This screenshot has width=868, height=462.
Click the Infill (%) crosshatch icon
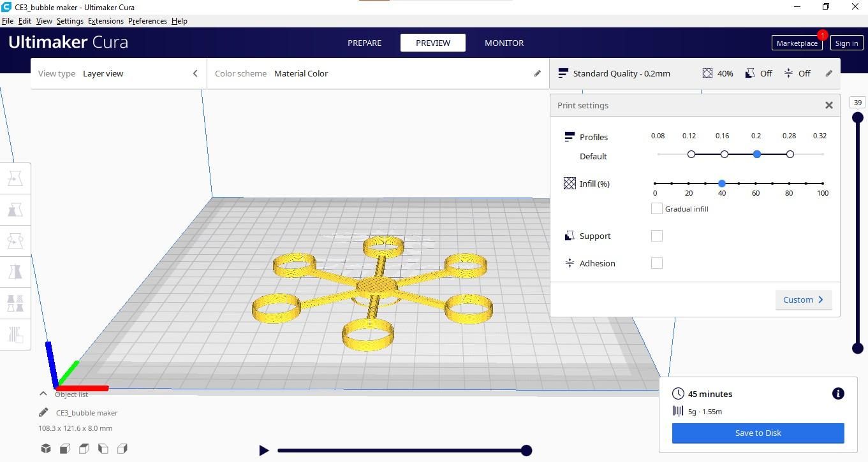570,184
